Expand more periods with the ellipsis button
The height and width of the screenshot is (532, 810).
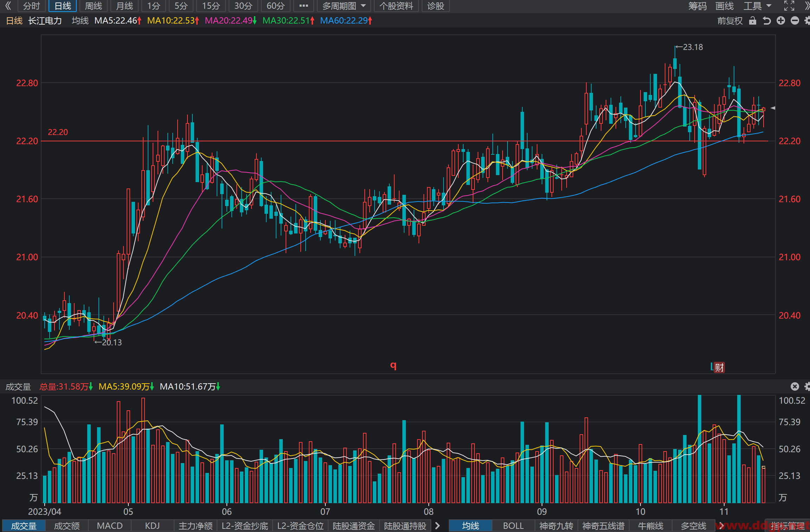(304, 6)
